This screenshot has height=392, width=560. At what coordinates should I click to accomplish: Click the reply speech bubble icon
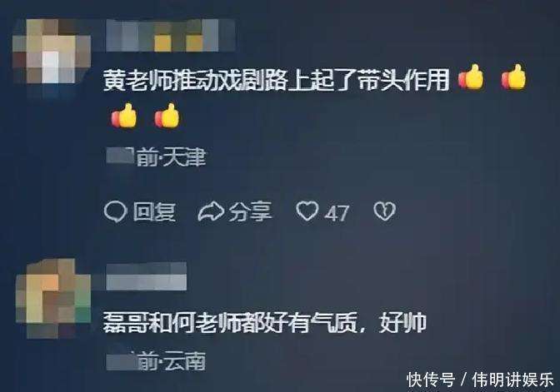pyautogui.click(x=115, y=212)
